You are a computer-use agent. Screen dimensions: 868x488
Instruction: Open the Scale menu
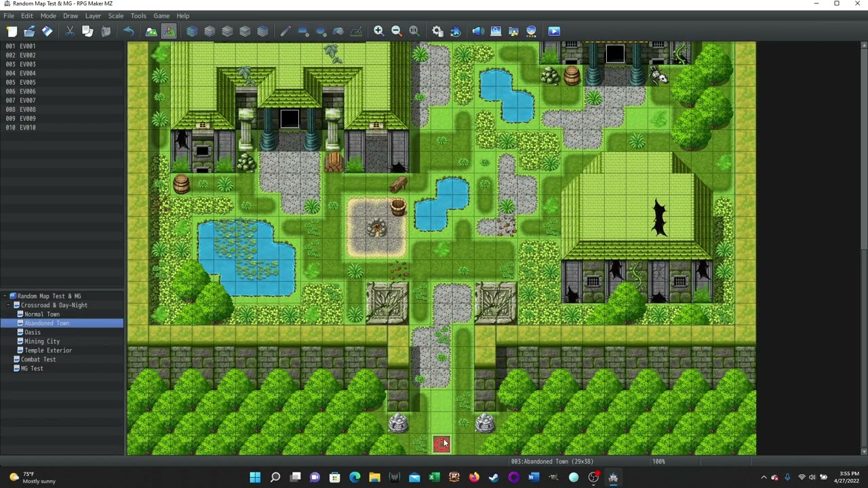(x=116, y=16)
